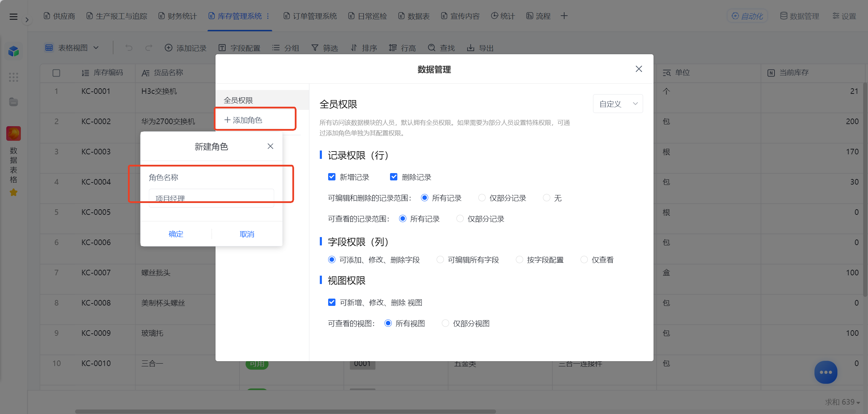868x414 pixels.
Task: Click the 角色名称 input field
Action: (211, 198)
